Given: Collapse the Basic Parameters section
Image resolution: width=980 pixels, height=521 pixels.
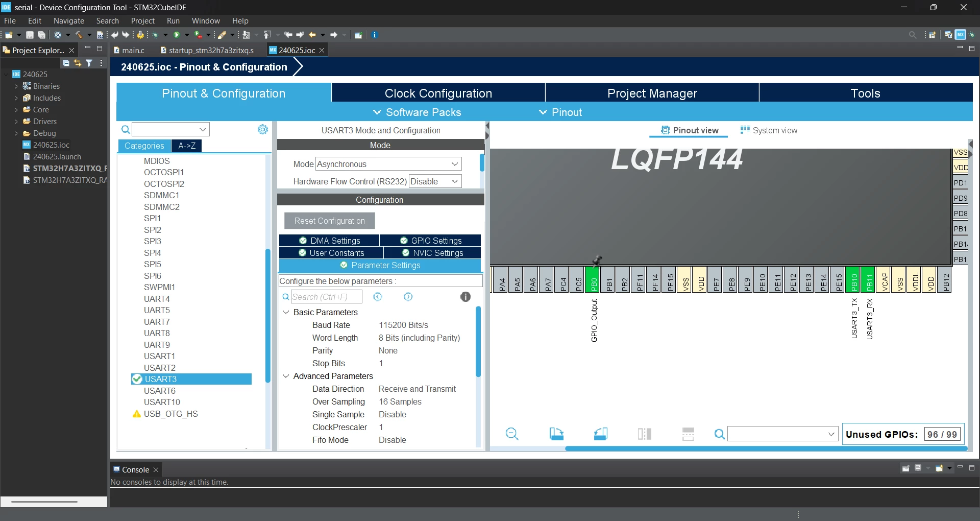Looking at the screenshot, I should click(286, 312).
